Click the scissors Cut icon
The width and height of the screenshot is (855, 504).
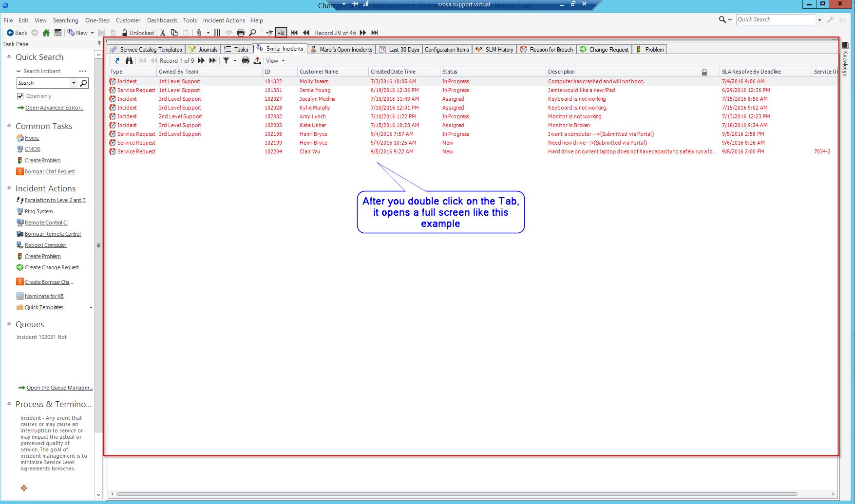[x=163, y=33]
